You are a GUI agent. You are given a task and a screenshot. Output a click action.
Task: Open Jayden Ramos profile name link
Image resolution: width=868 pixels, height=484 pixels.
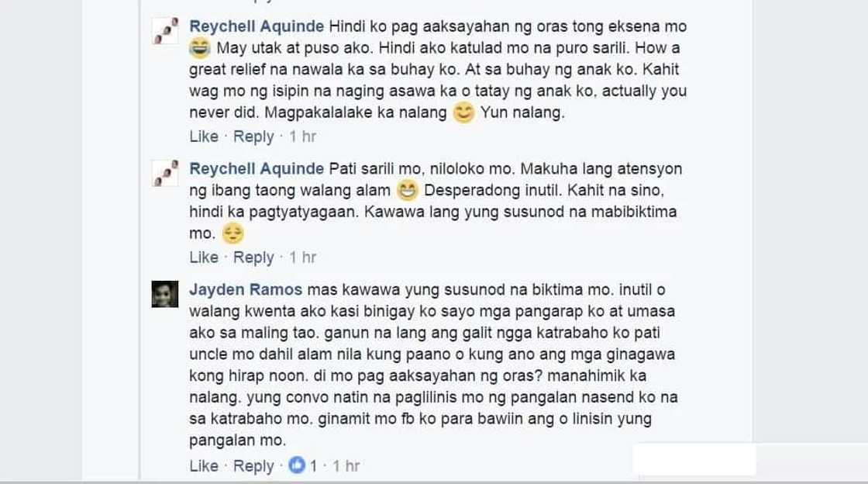coord(246,289)
